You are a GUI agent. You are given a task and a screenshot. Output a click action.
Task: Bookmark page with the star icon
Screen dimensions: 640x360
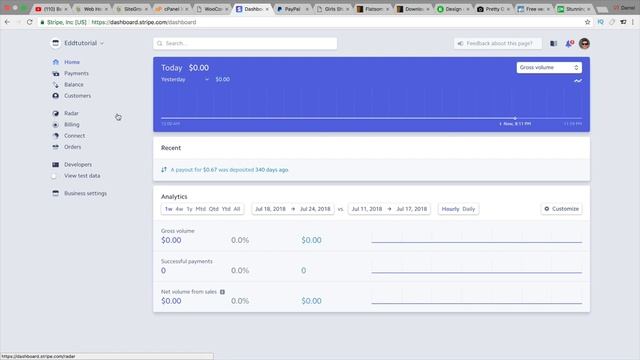[x=587, y=22]
